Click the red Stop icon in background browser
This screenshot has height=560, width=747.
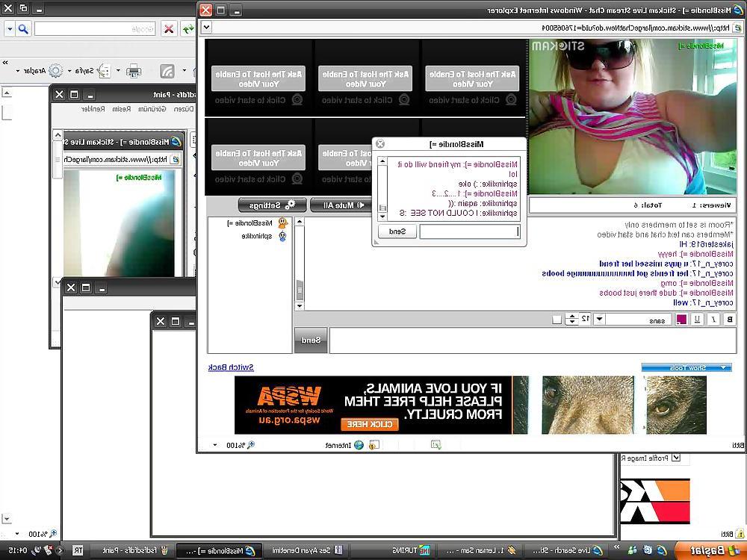[x=169, y=29]
